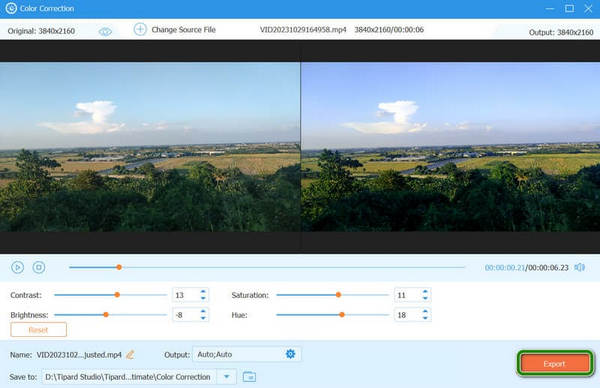
Task: Increase Contrast with the up arrow
Action: pyautogui.click(x=203, y=292)
